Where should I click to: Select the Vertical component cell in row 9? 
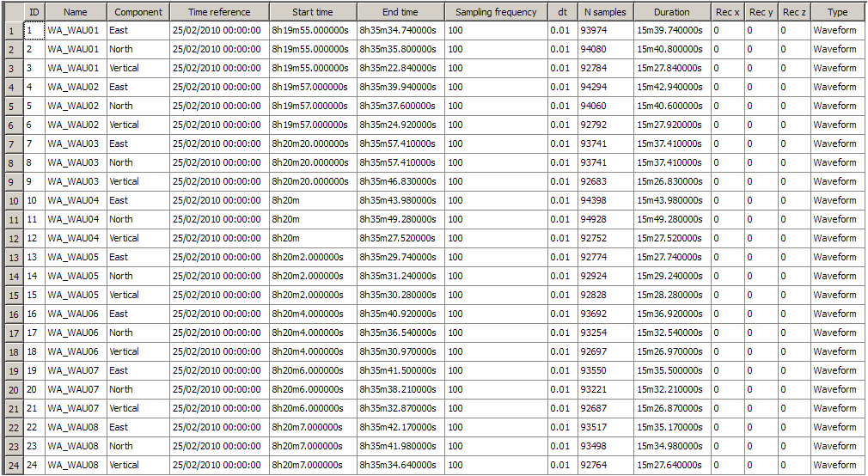[125, 181]
